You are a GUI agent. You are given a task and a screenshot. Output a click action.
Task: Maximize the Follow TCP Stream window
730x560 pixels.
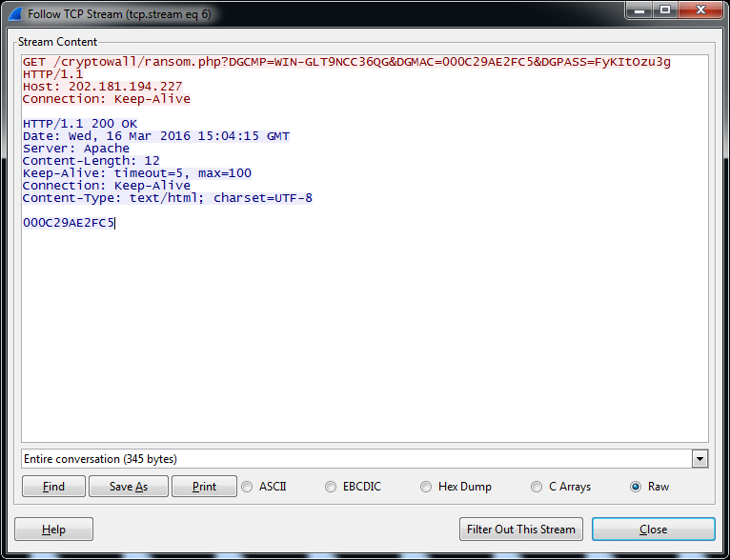(664, 10)
